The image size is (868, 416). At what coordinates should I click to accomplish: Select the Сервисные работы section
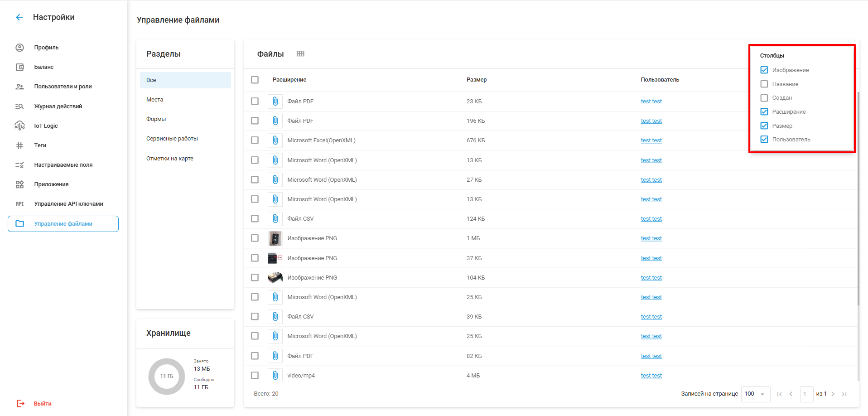[172, 139]
